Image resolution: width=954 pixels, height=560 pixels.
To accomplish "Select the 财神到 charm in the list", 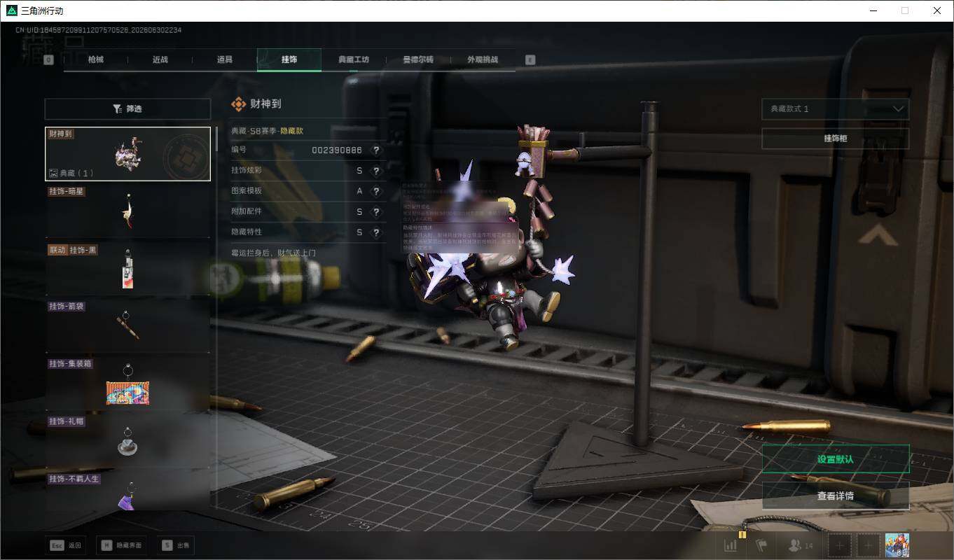I will (127, 154).
